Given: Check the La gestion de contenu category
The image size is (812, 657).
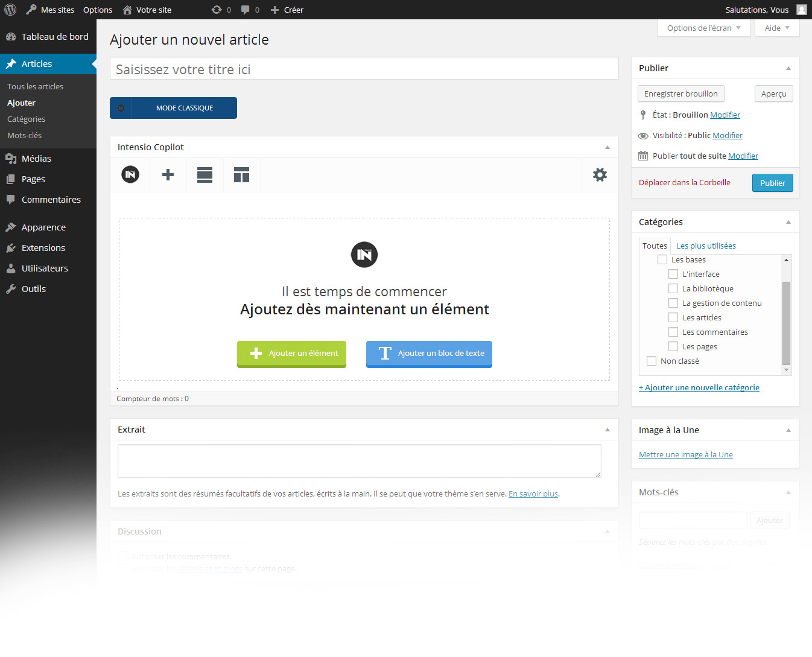Looking at the screenshot, I should point(673,303).
